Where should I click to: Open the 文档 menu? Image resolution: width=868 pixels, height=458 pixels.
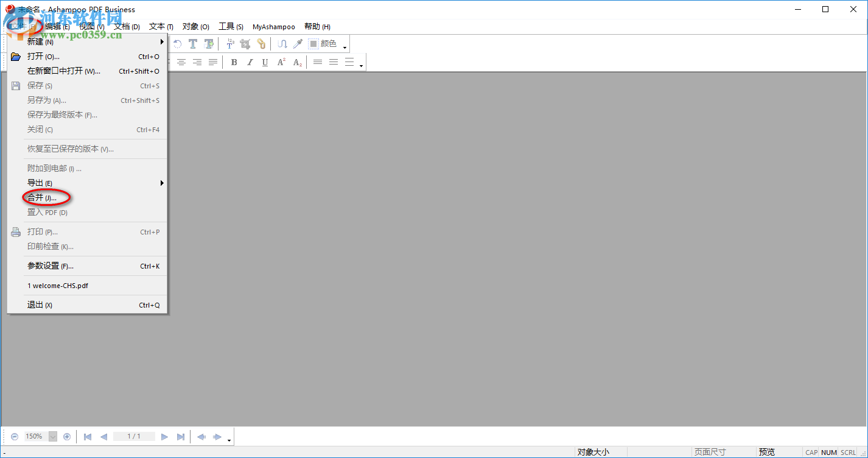[127, 27]
